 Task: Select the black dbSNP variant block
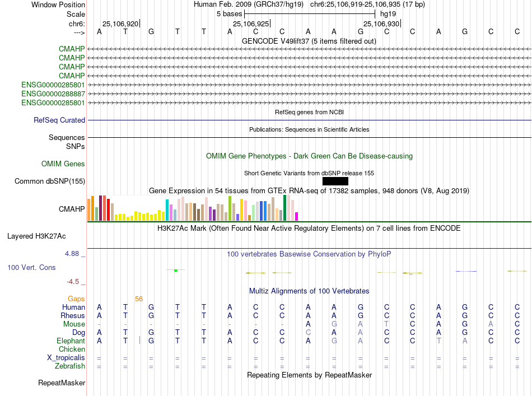click(x=335, y=181)
